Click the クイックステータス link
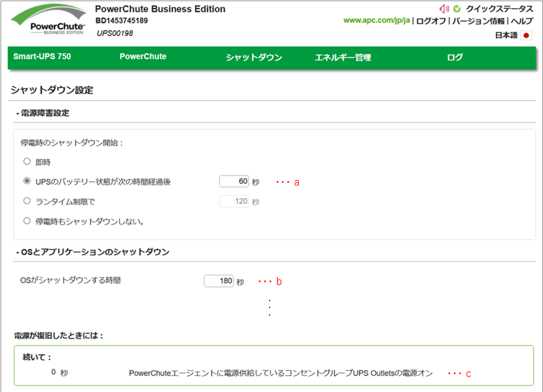This screenshot has width=543, height=392. point(499,9)
